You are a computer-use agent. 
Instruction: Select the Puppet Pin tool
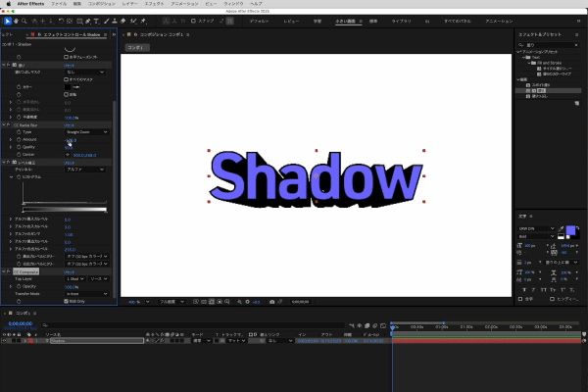click(x=143, y=21)
